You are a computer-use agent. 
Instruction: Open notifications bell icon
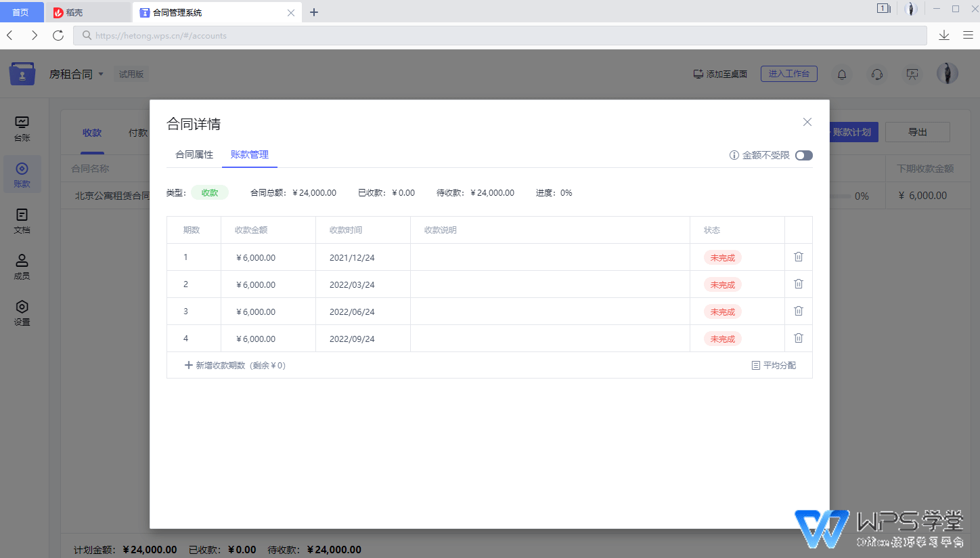[842, 74]
